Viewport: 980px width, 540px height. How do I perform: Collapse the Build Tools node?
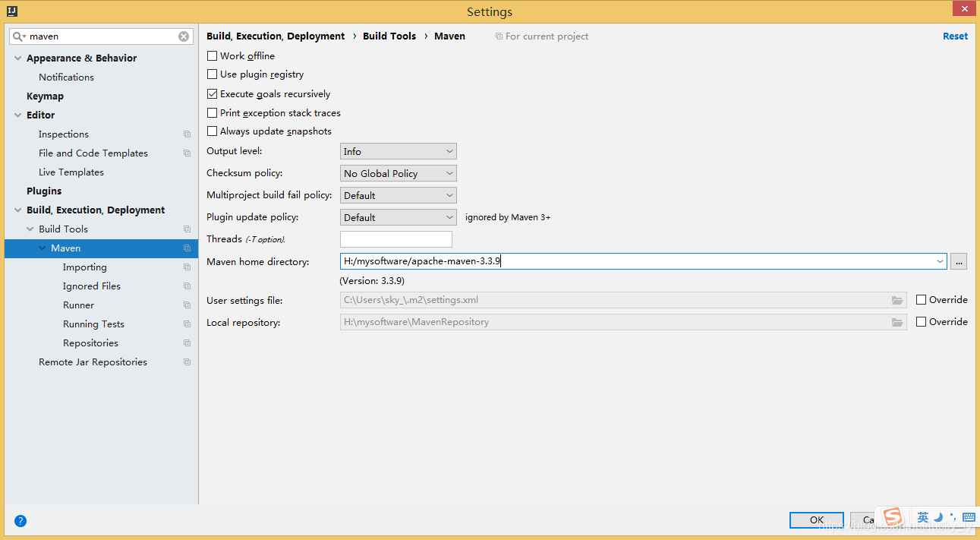point(30,229)
